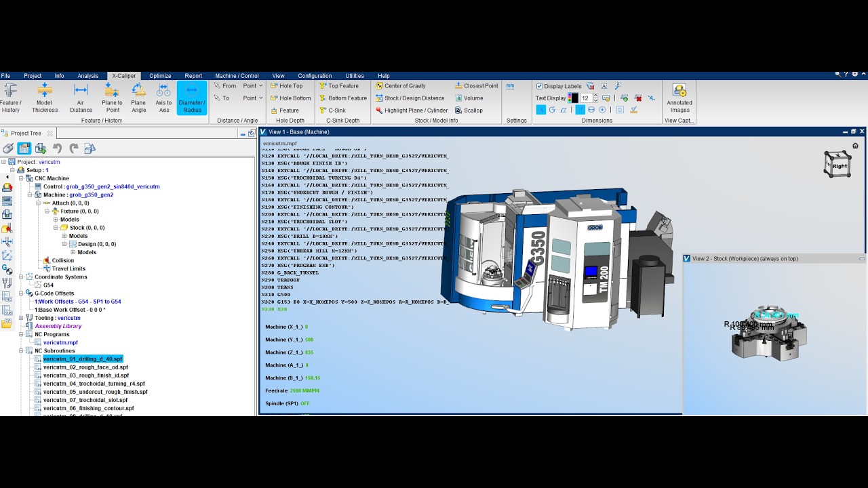
Task: Open the Utilities menu tab
Action: (x=354, y=76)
